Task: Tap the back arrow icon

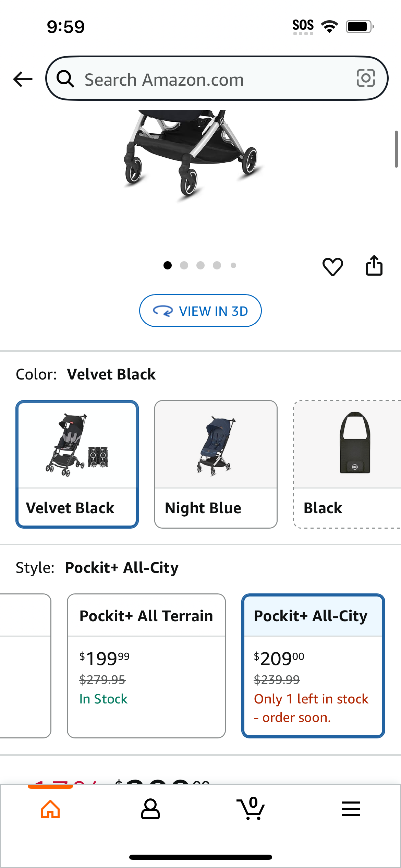Action: [23, 79]
